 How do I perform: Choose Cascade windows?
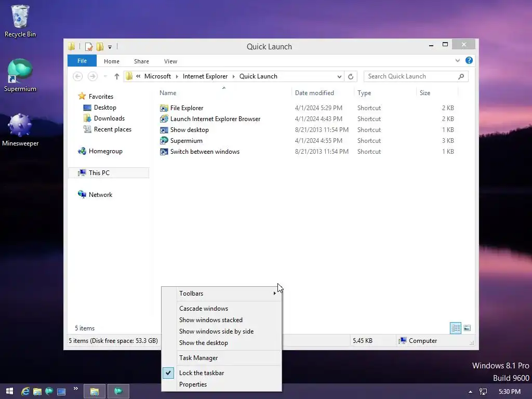coord(221,309)
